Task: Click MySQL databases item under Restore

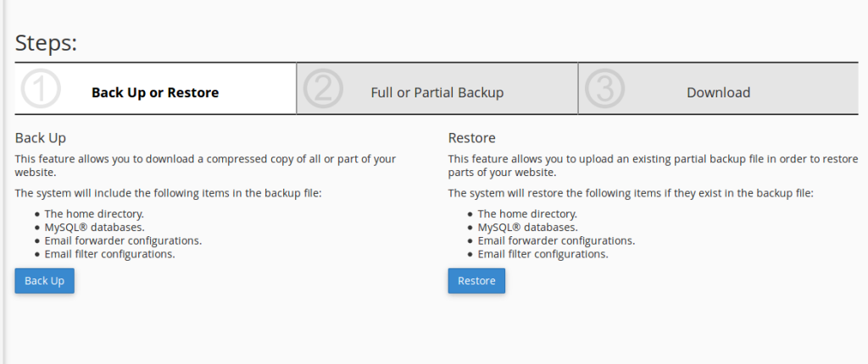Action: click(528, 228)
